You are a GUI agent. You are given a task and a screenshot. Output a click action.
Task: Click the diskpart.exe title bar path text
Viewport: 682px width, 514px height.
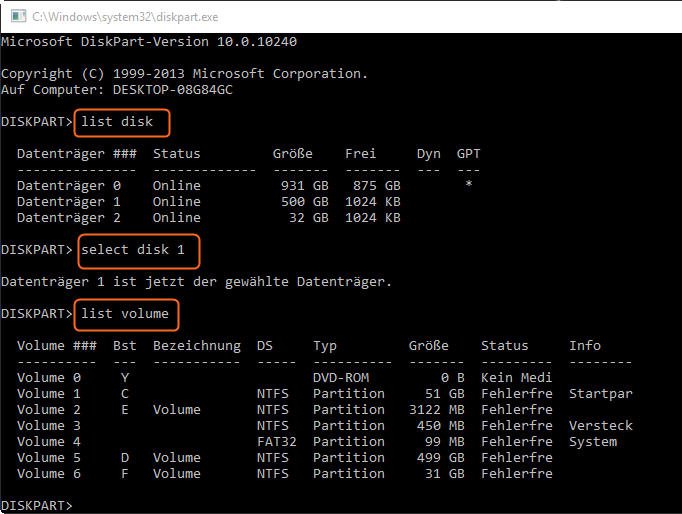coord(125,17)
